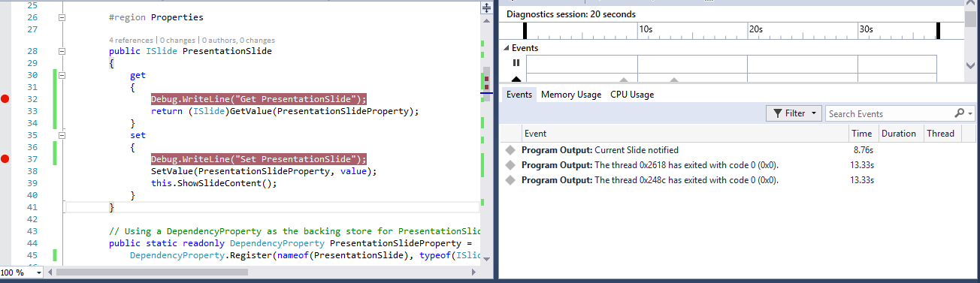Switch to the CPU Usage tab

632,95
